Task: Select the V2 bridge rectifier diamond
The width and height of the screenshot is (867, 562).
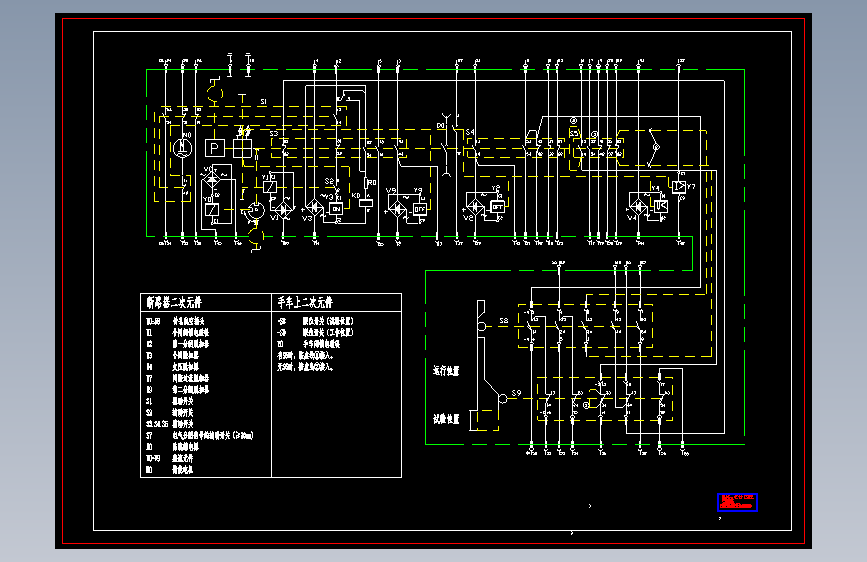Action: click(476, 207)
